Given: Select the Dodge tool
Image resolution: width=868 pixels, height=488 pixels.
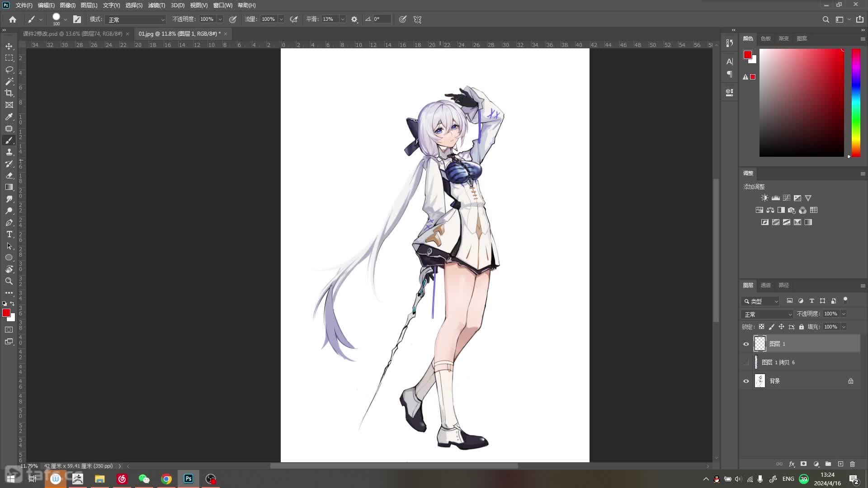Looking at the screenshot, I should coord(9,211).
